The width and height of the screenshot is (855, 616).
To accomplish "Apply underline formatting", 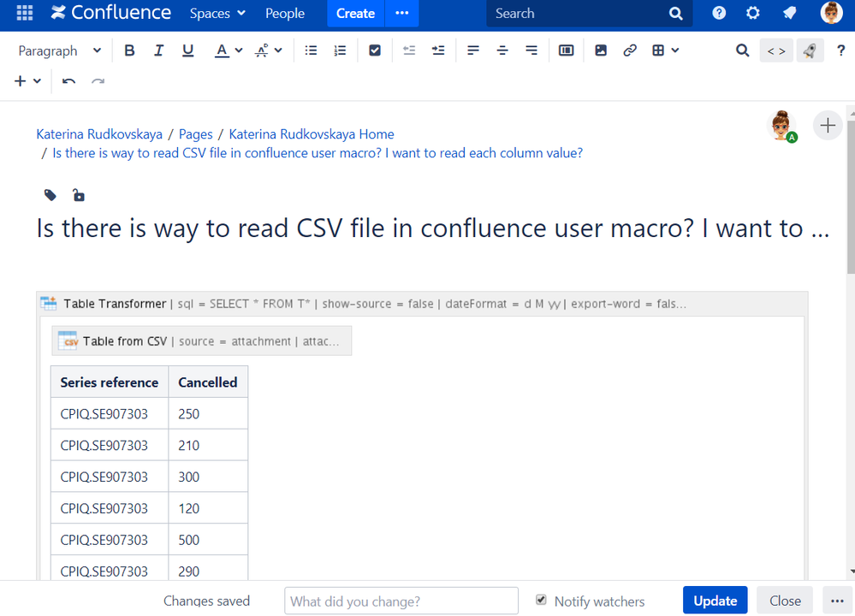I will click(187, 50).
